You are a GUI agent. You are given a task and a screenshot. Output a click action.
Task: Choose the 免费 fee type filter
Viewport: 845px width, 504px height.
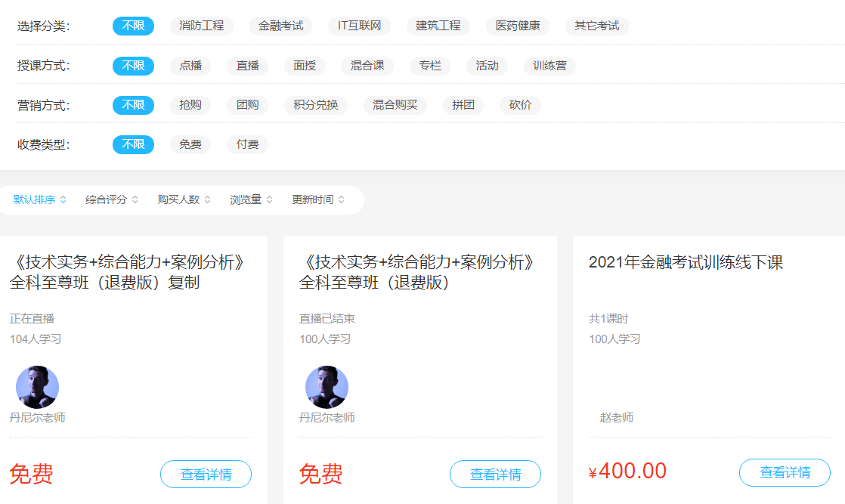(x=190, y=144)
